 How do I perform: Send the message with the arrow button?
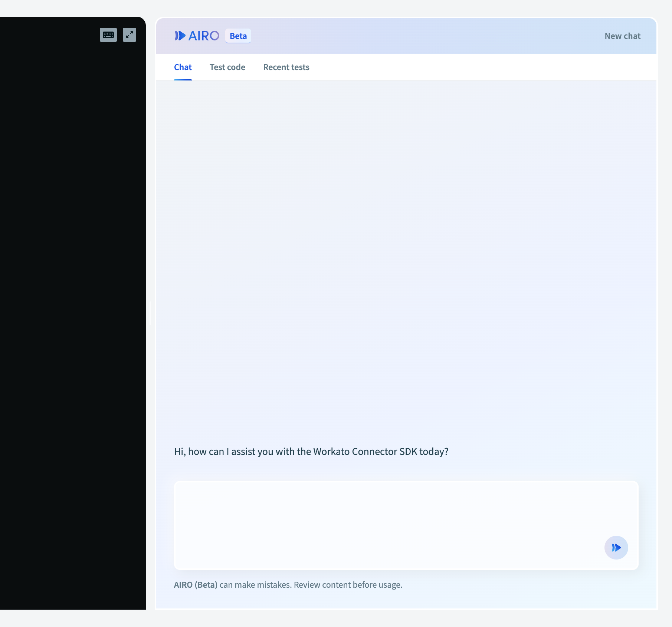tap(616, 547)
